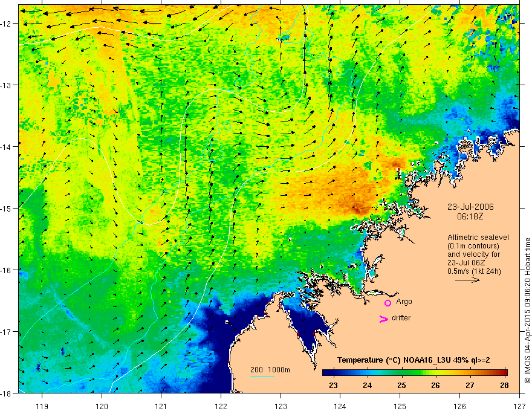The image size is (532, 411).
Task: Click the '0.5m/s (1kt 24h)' scale text
Action: coord(474,271)
